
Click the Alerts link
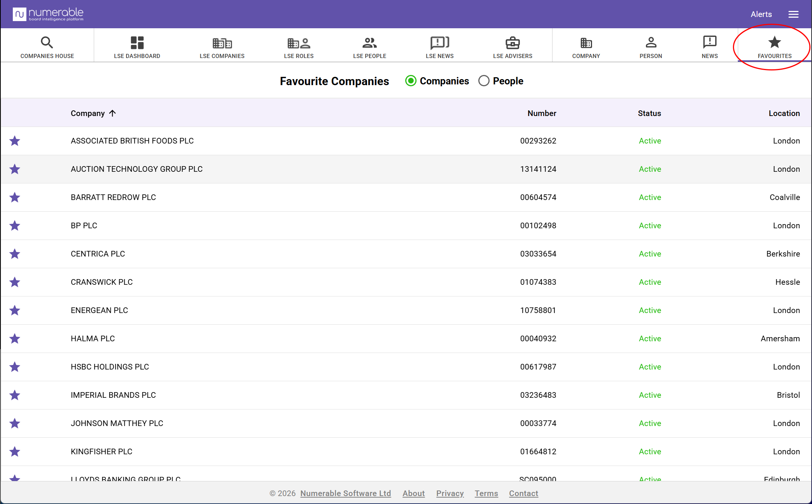pyautogui.click(x=761, y=14)
